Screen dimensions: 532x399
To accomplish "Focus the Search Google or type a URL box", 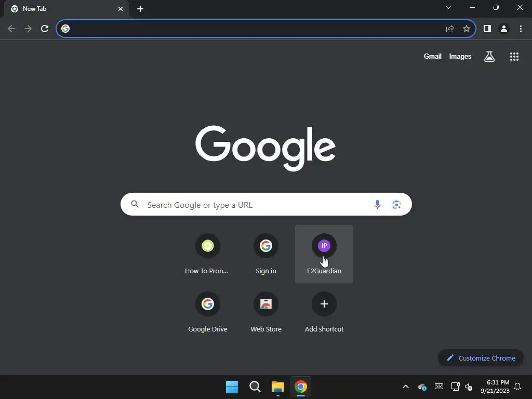I will coord(266,204).
